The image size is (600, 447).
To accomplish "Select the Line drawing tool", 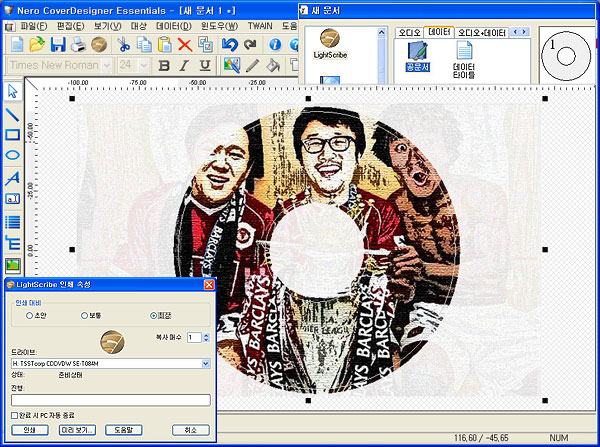I will click(13, 114).
